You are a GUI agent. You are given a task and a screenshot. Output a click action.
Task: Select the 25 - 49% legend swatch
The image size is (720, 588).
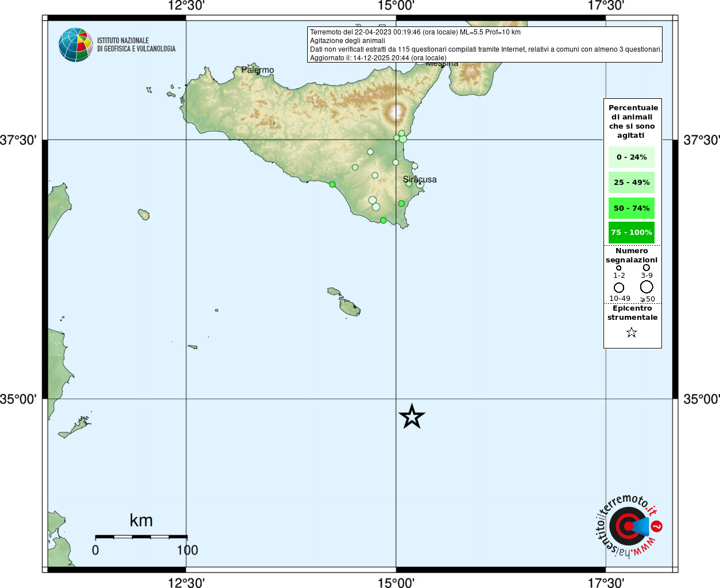point(632,183)
